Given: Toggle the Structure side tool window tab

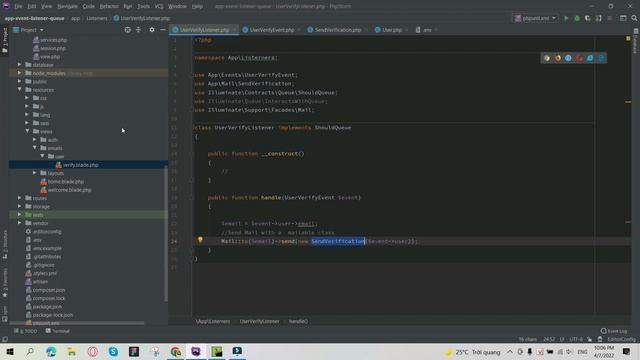Looking at the screenshot, I should [4, 244].
